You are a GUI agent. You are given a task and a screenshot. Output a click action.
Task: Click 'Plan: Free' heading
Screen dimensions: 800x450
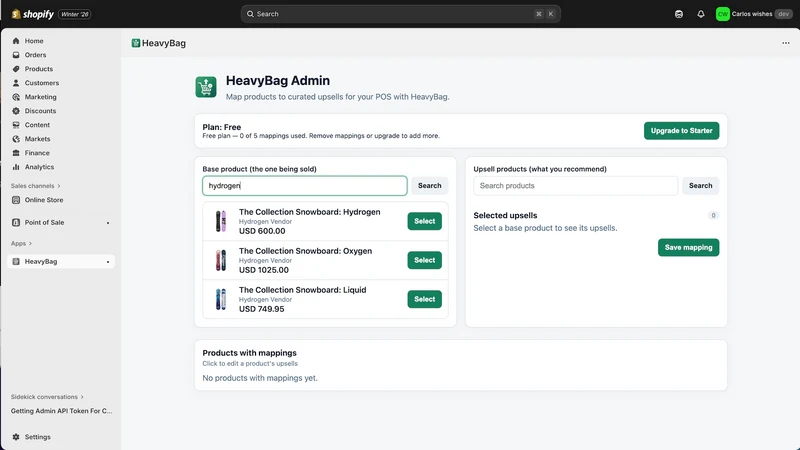(x=221, y=127)
